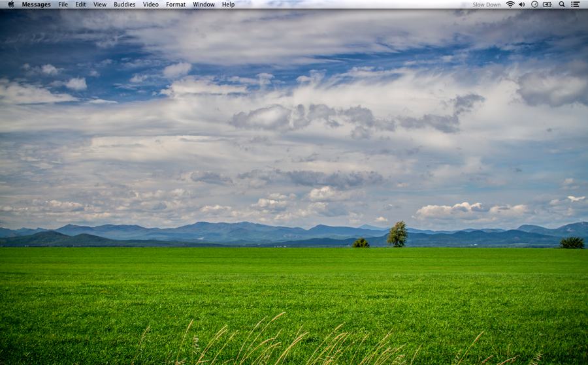Open the View menu
The height and width of the screenshot is (365, 588).
pos(100,5)
